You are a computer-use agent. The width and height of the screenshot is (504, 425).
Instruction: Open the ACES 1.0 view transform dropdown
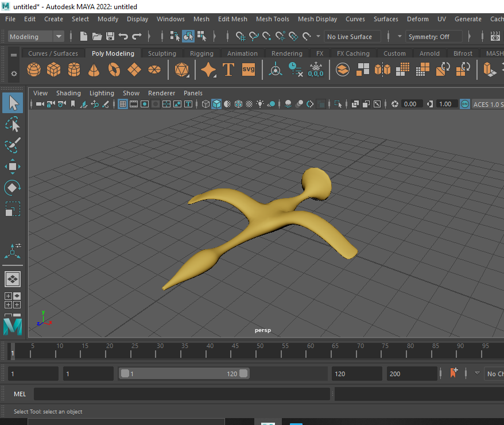(487, 105)
